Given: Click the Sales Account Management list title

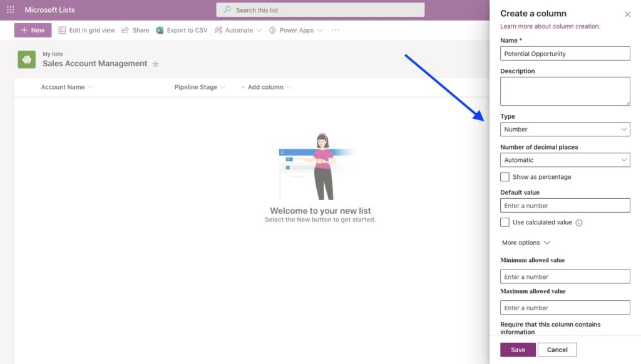Looking at the screenshot, I should 95,63.
